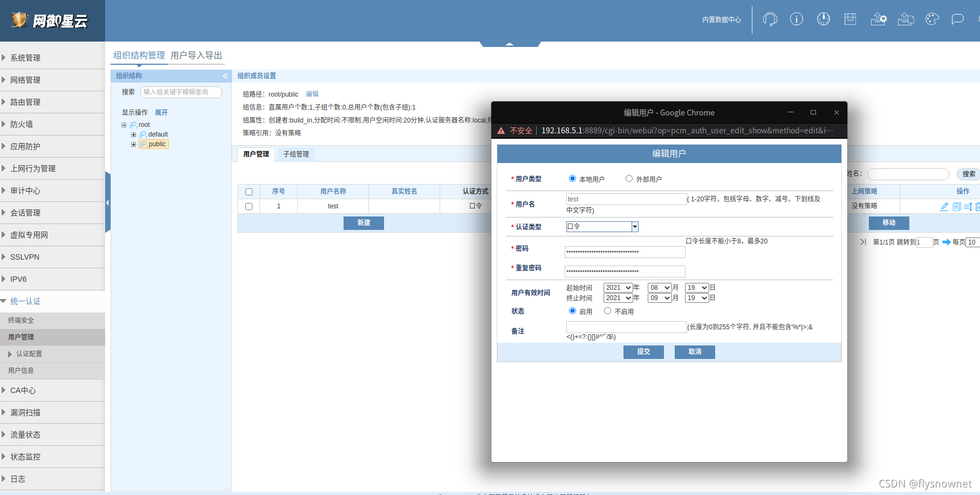
Task: Collapse the root tree node
Action: 124,125
